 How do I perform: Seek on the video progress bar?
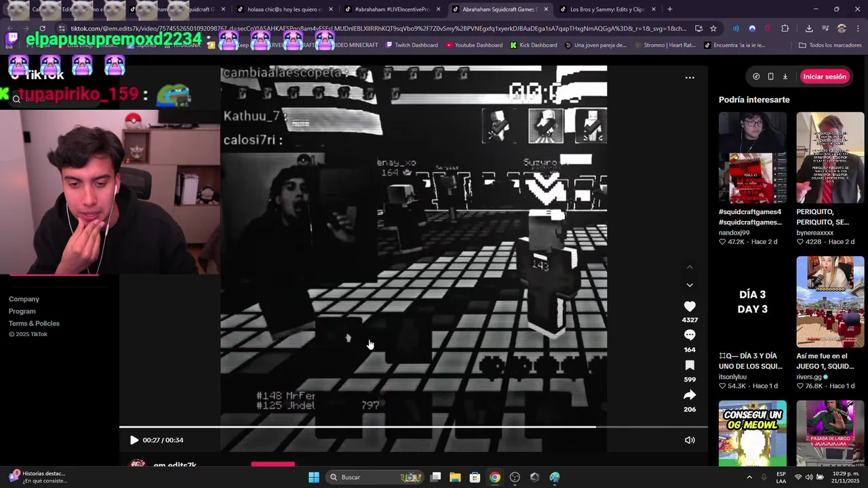414,427
